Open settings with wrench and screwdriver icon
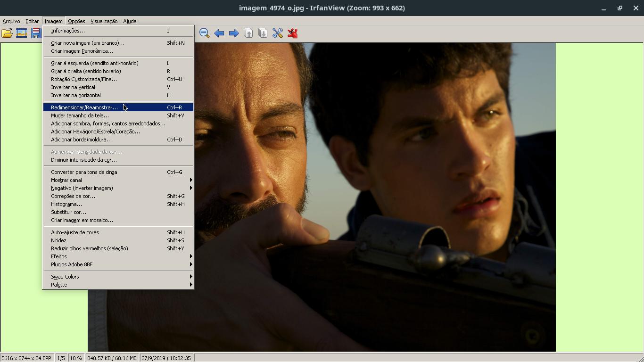This screenshot has height=362, width=644. click(x=278, y=33)
